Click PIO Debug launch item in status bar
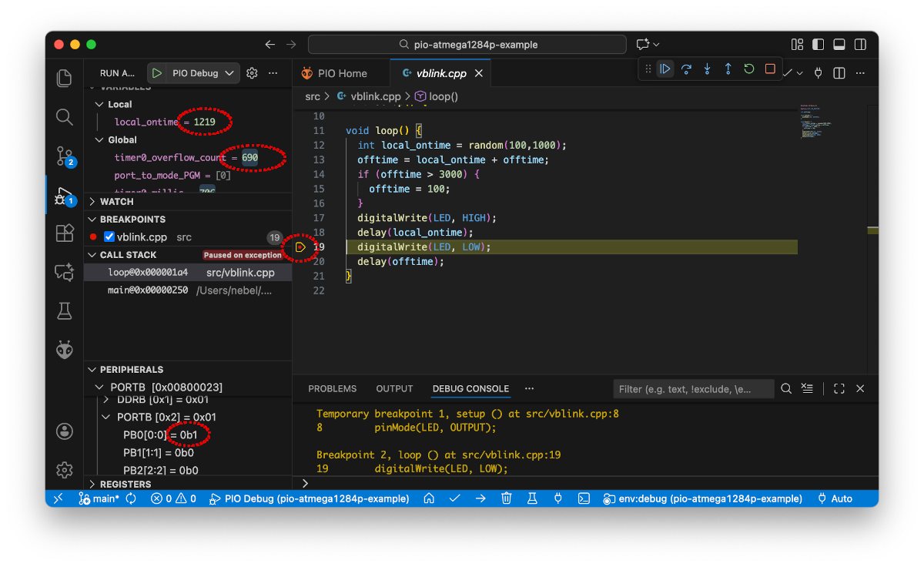 coord(309,498)
